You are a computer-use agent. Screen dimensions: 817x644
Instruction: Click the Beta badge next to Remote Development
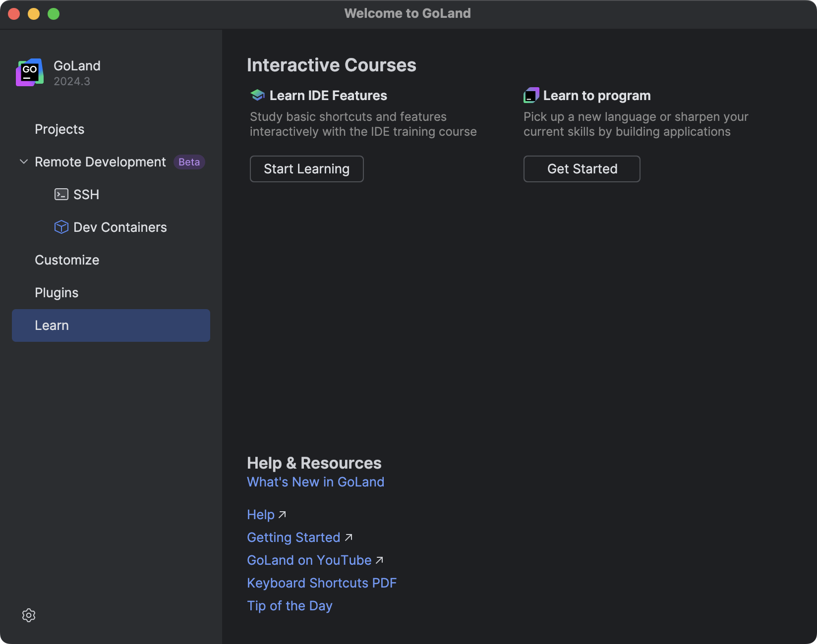pos(189,162)
